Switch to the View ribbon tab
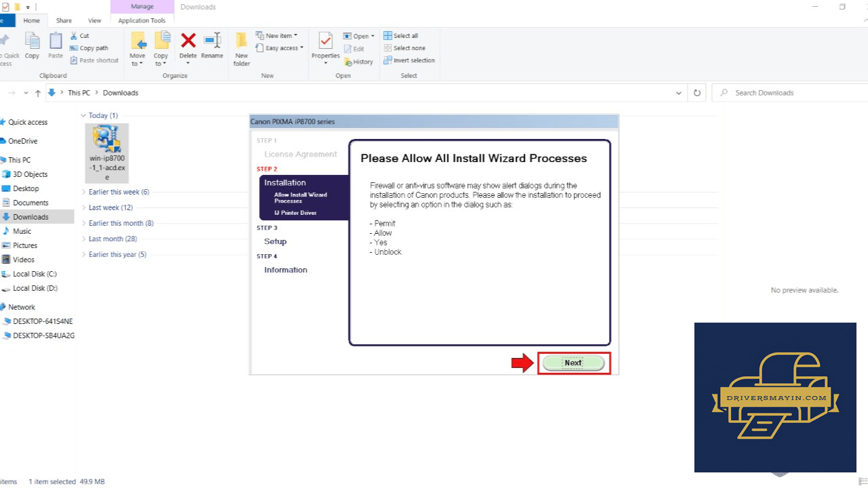Screen dimensions: 868x488 point(95,20)
